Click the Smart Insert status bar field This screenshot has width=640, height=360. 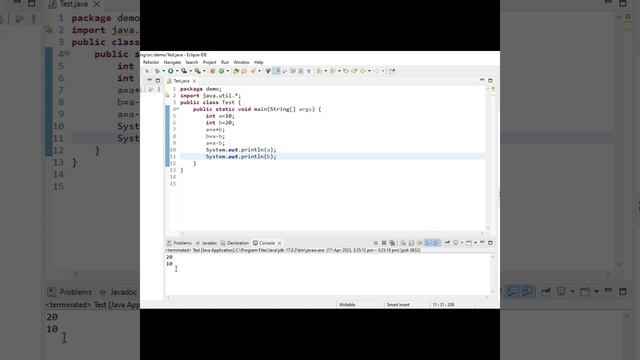click(x=398, y=304)
